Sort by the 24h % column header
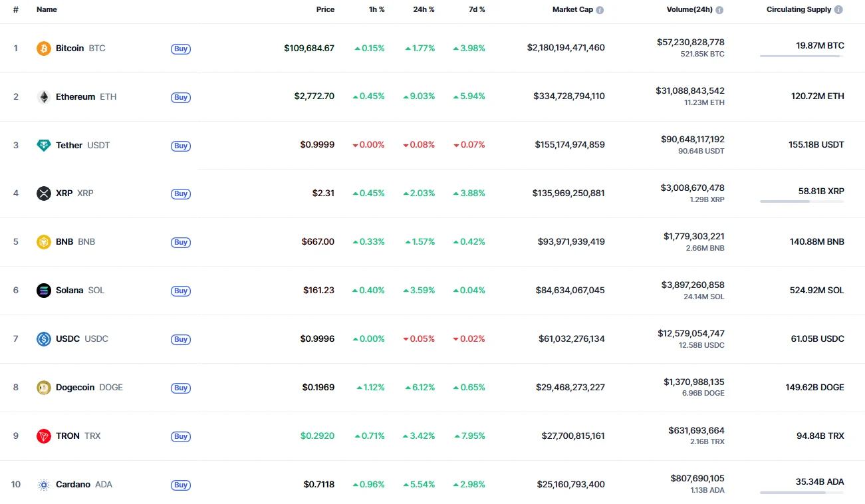This screenshot has width=865, height=504. click(x=424, y=10)
